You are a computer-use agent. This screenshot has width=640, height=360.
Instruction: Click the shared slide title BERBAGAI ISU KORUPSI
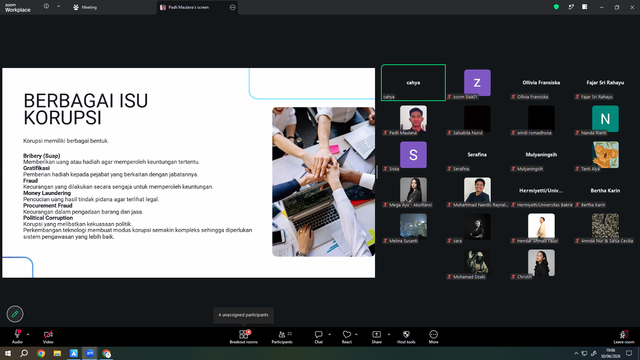[x=86, y=109]
